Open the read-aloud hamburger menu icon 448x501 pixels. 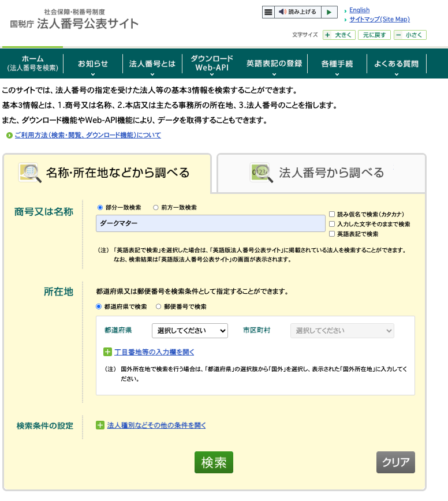268,12
